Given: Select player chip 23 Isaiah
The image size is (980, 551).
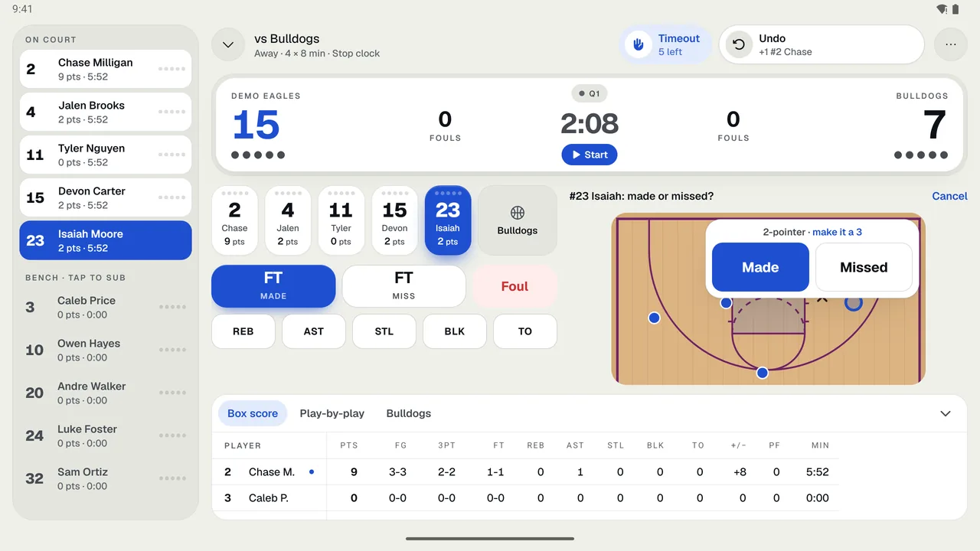Looking at the screenshot, I should (448, 220).
